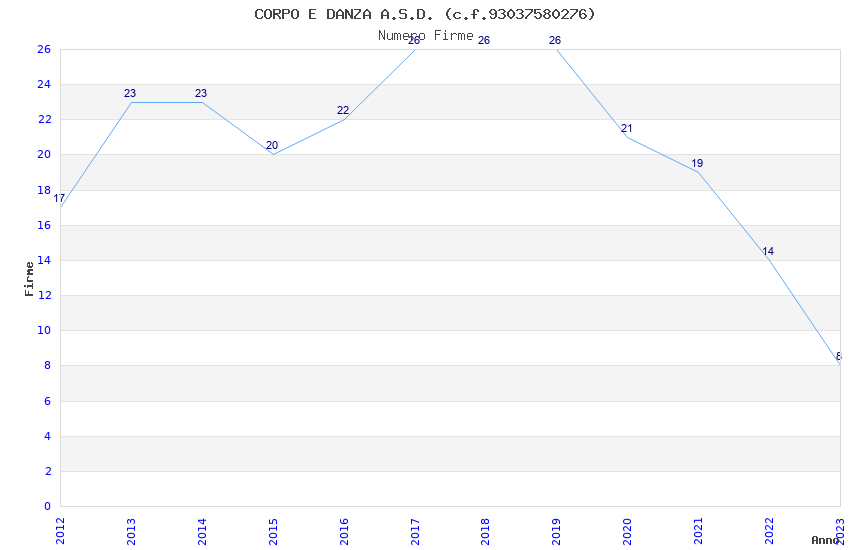The image size is (850, 550).
Task: Click the data label 23 above 2014
Action: 201,93
